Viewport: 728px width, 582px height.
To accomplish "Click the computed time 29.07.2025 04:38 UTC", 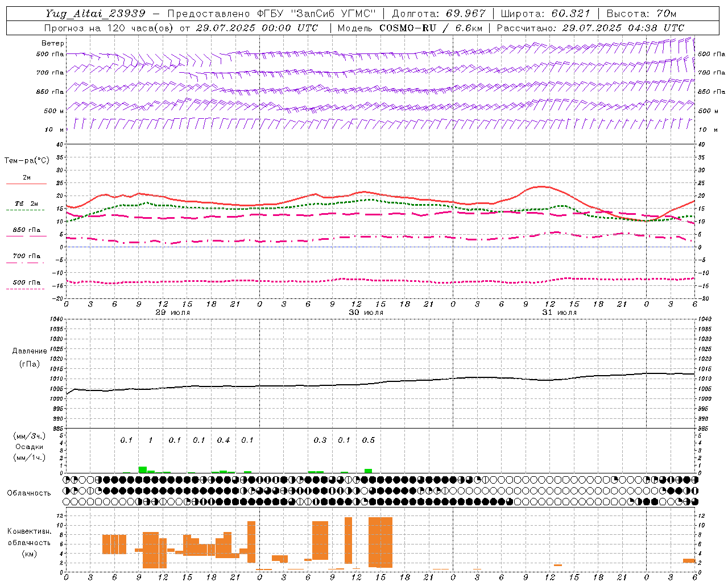I will (x=623, y=28).
